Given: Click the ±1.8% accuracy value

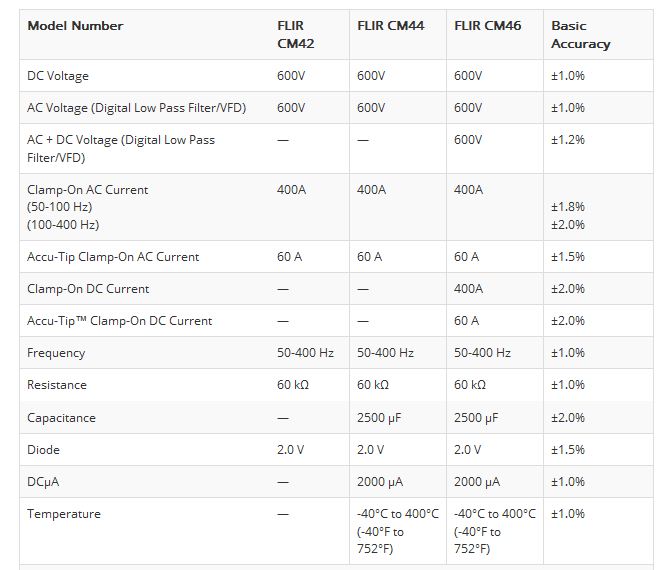Looking at the screenshot, I should [568, 207].
